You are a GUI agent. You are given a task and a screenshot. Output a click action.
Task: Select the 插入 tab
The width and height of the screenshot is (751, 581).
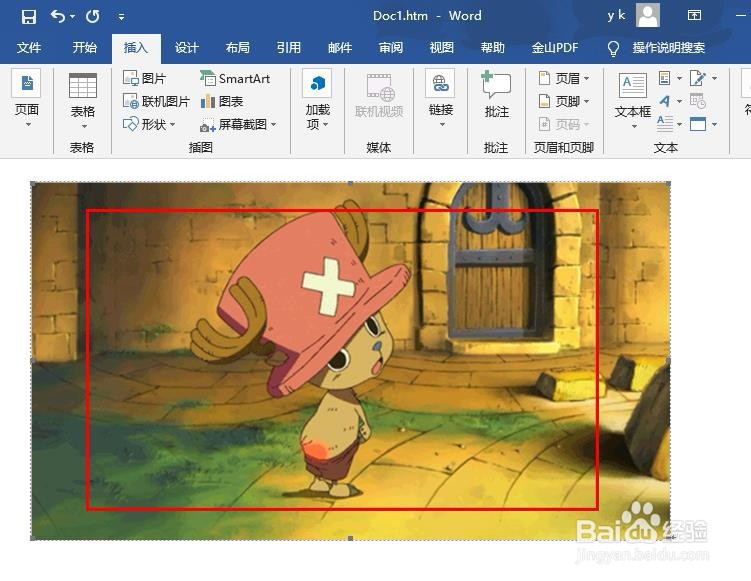click(136, 48)
